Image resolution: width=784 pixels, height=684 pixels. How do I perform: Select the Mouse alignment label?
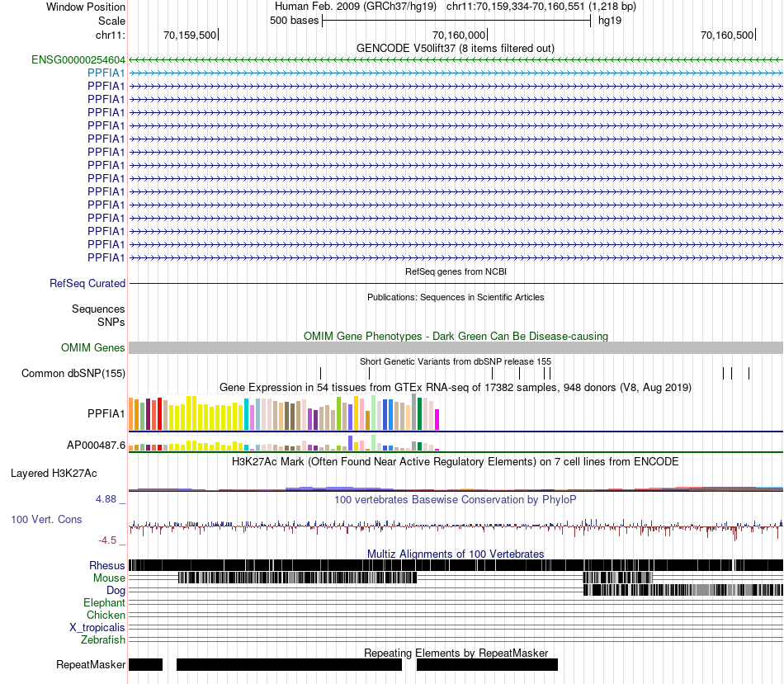point(110,578)
